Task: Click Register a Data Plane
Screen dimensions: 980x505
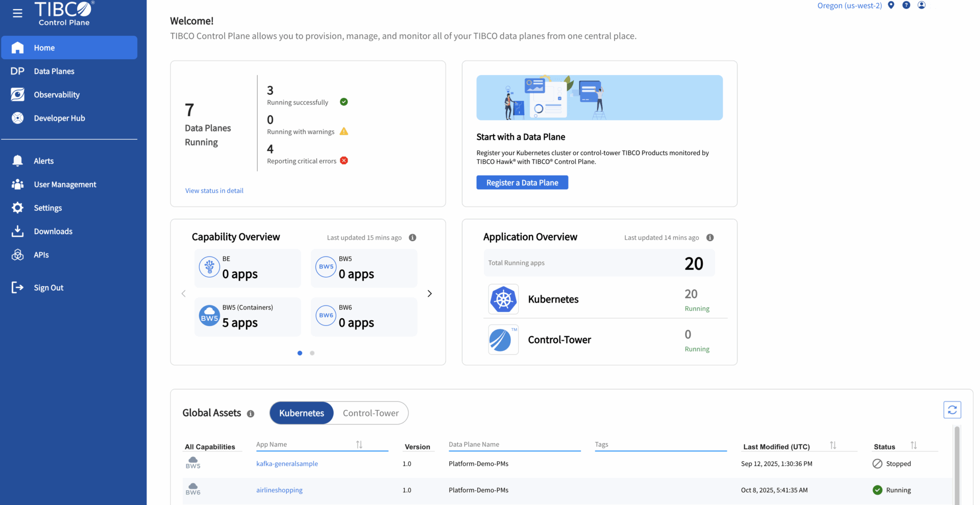Action: click(x=522, y=182)
